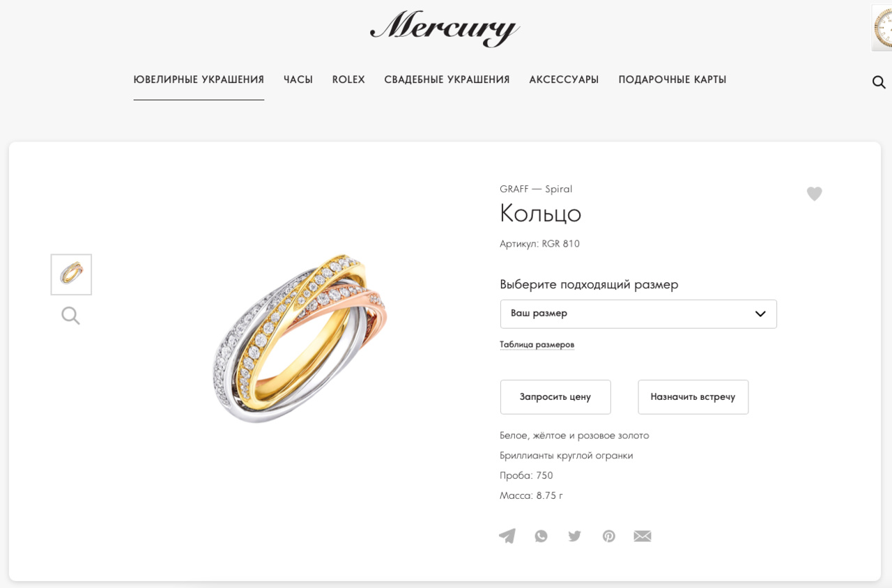Go to the Rolex menu section
Screen dimensions: 892x588
[x=348, y=79]
